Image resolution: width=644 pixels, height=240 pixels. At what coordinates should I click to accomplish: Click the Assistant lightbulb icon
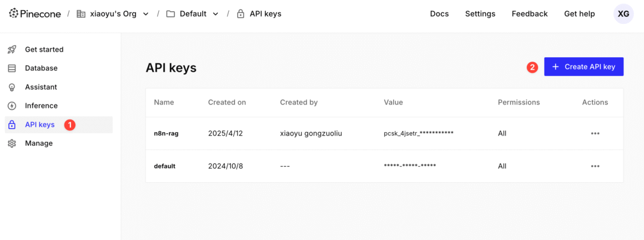12,87
